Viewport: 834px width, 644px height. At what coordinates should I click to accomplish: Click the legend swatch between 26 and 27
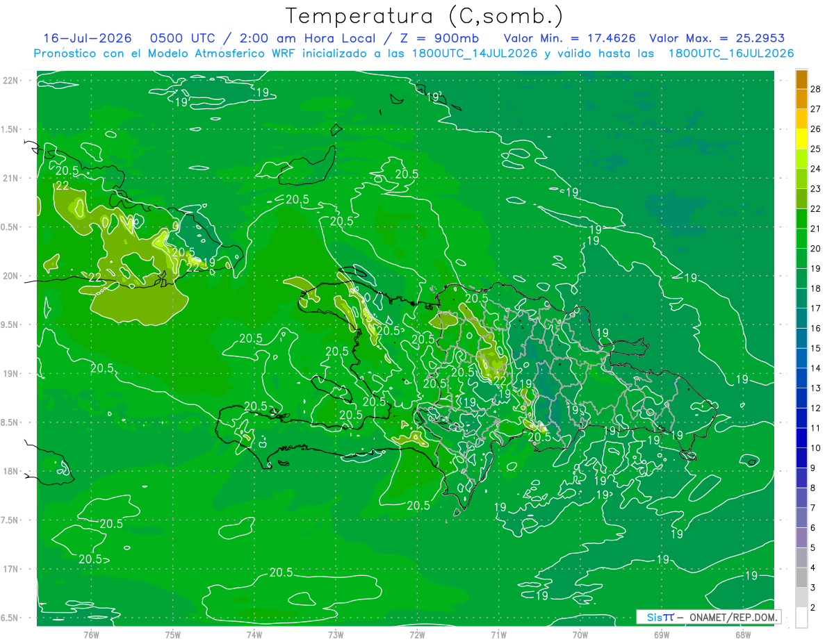click(x=801, y=119)
